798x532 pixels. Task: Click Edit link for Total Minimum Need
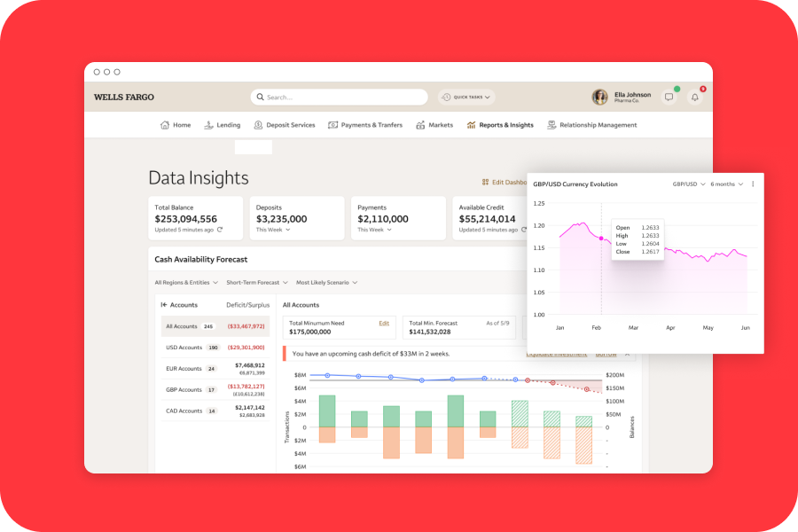[384, 324]
